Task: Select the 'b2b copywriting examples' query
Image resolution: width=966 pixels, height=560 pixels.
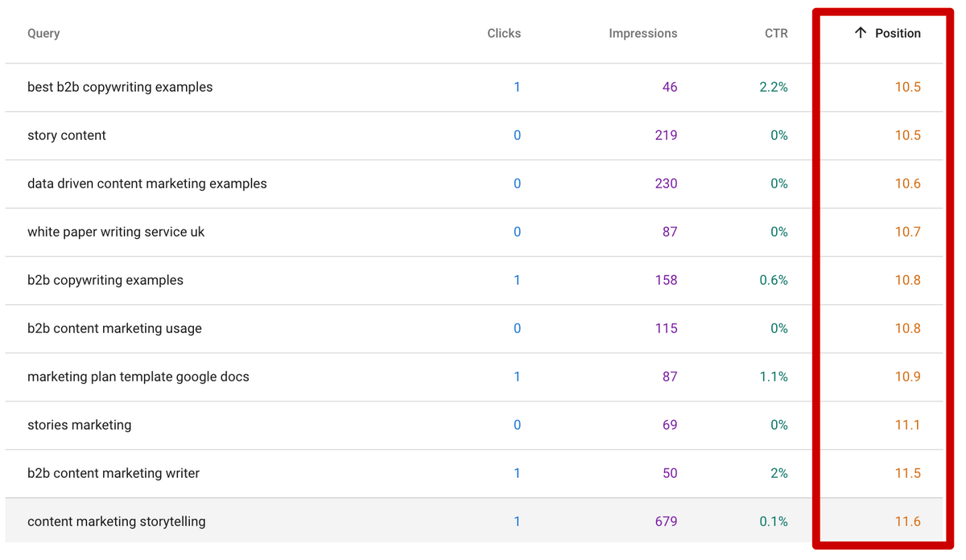Action: pos(105,280)
